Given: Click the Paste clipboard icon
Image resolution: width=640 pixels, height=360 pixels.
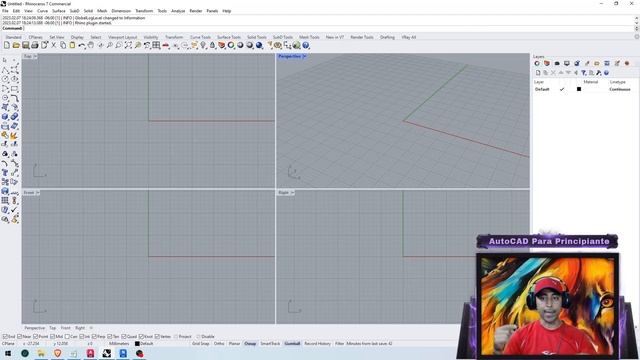Looking at the screenshot, I should point(72,45).
